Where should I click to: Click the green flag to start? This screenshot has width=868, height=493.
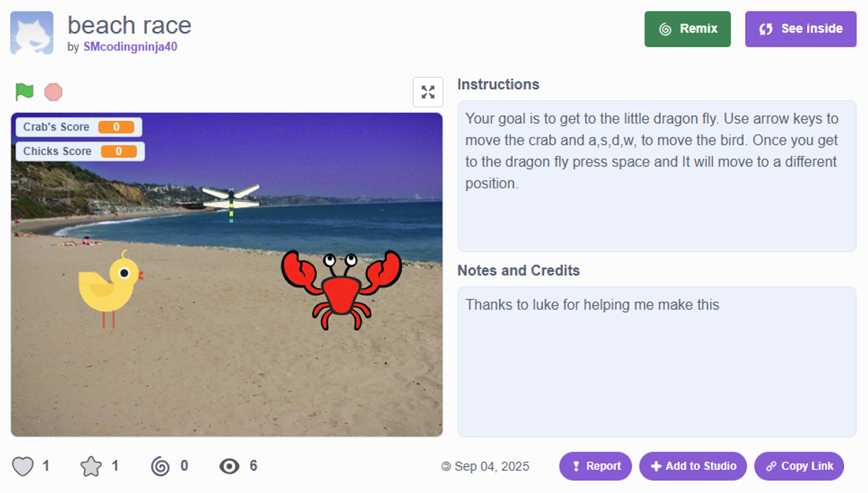tap(25, 92)
